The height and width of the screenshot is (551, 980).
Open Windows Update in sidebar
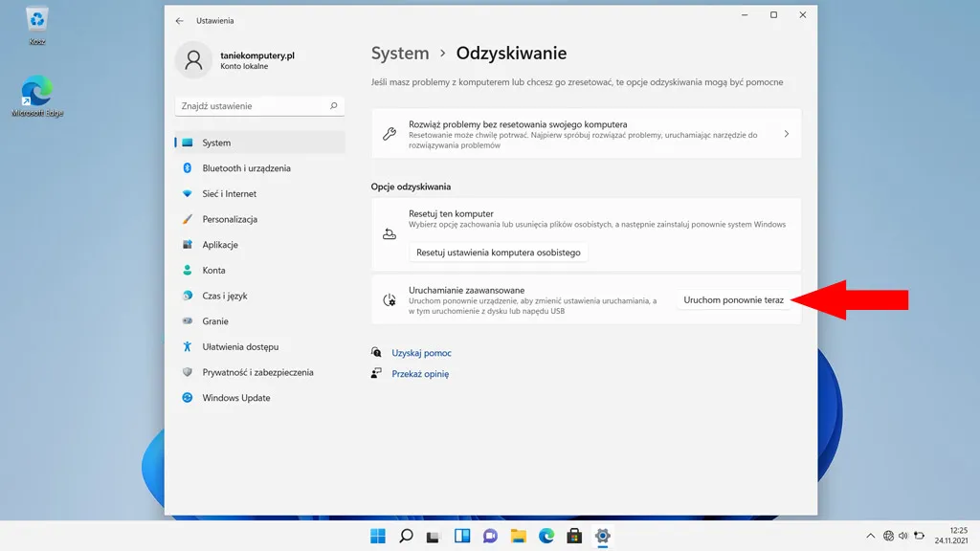(259, 398)
